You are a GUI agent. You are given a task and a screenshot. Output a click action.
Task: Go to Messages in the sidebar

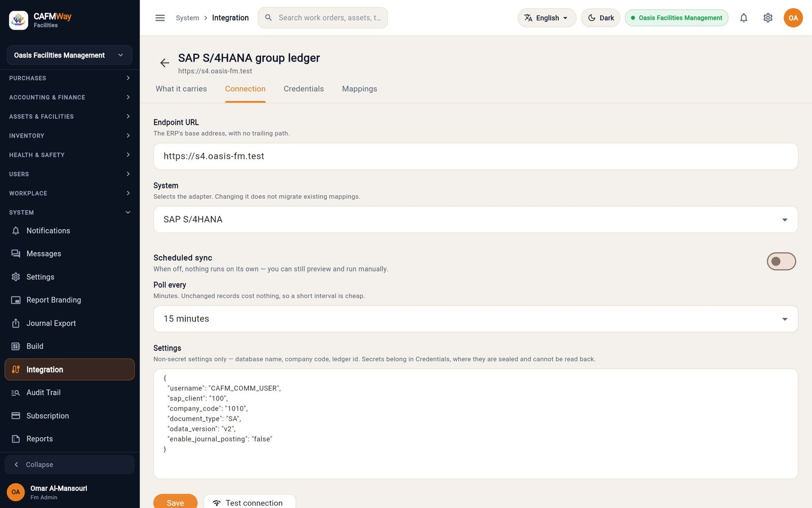click(x=70, y=253)
